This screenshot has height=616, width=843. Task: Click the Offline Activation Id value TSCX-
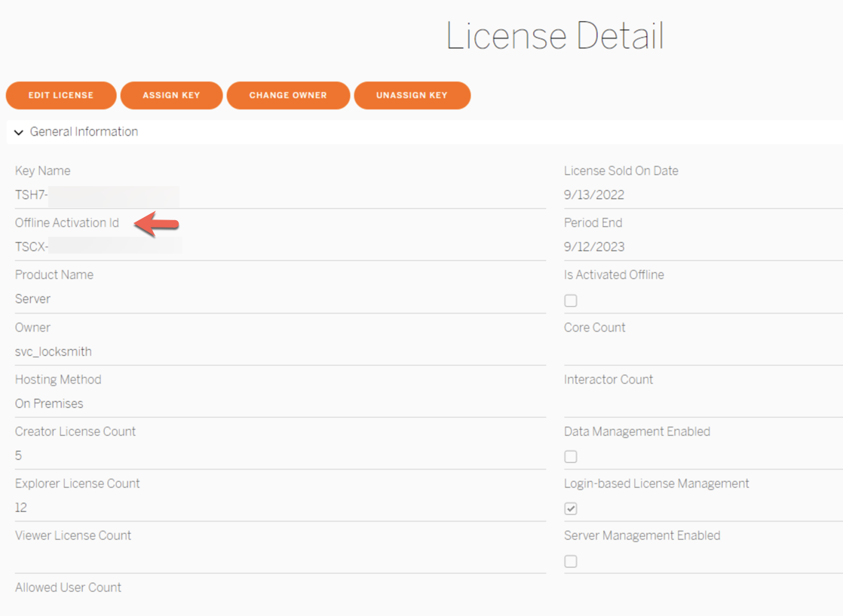pos(32,247)
